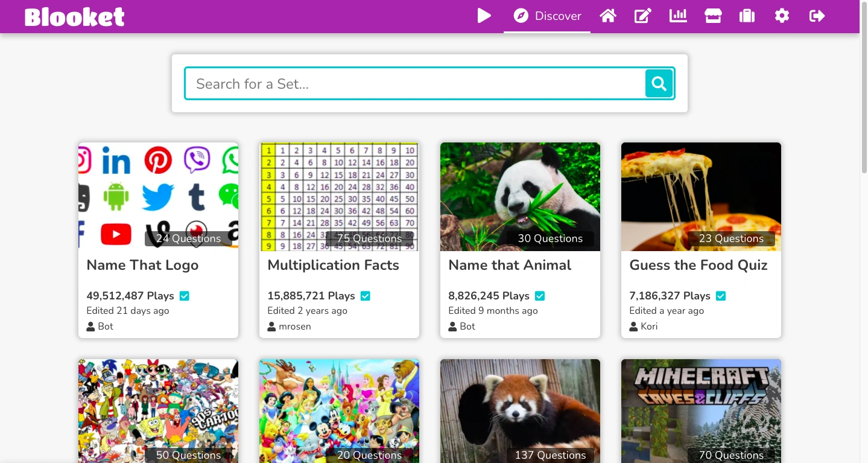Click the 7,186,327 Plays count
The height and width of the screenshot is (463, 868).
tap(670, 296)
